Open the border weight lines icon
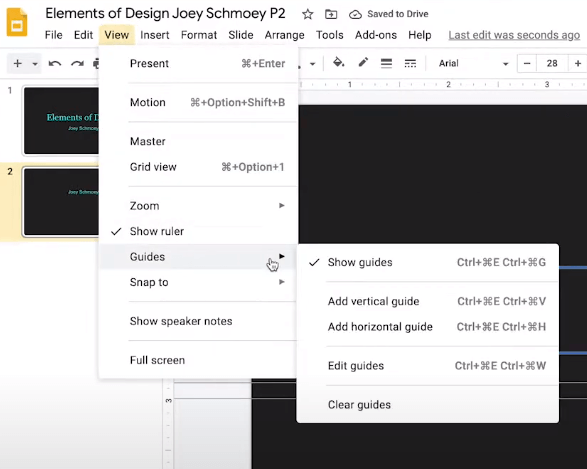 coord(386,63)
